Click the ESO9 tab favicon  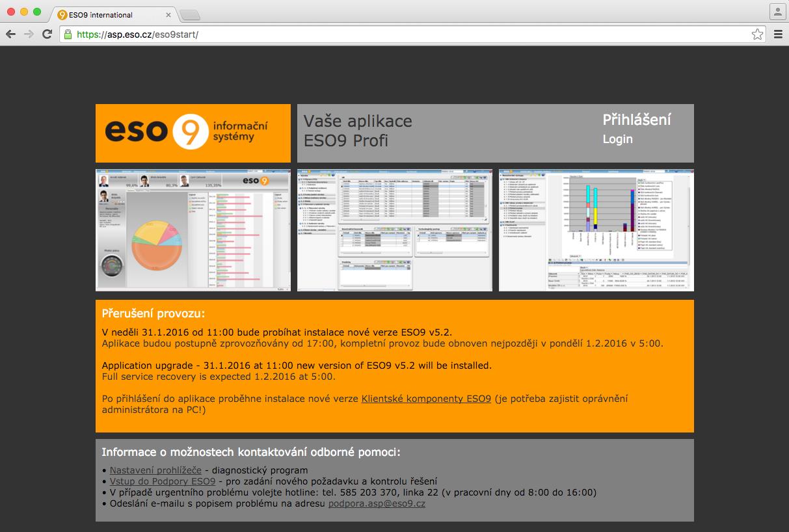point(62,15)
